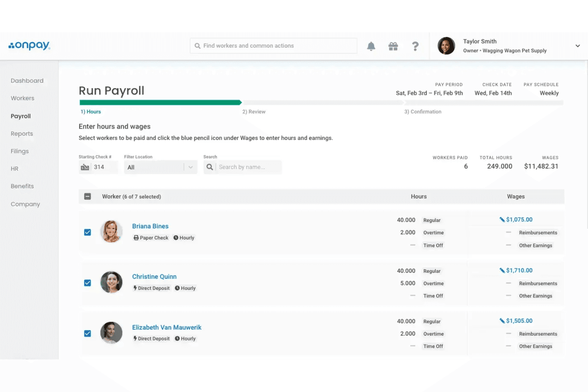Open Elizabeth Van Mauwerik's worker link

click(167, 327)
